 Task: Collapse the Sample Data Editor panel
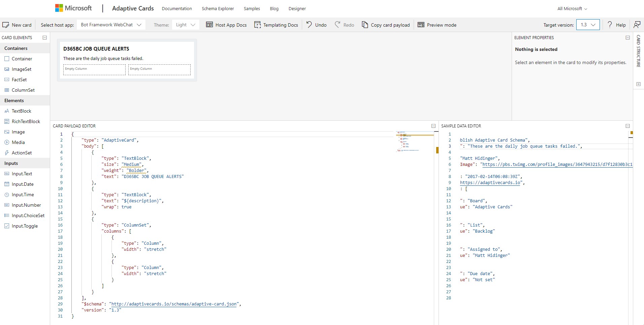coord(627,126)
